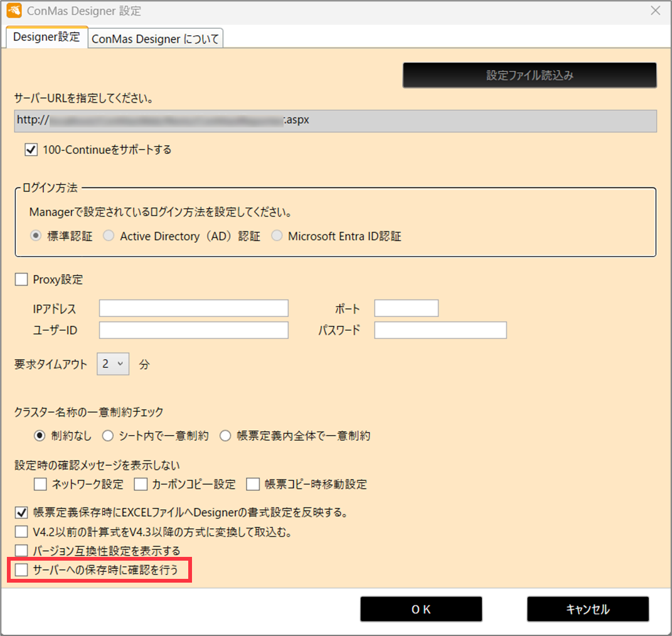Screen dimensions: 672x636
Task: Click the 設定ファイル読込み button
Action: click(x=529, y=75)
